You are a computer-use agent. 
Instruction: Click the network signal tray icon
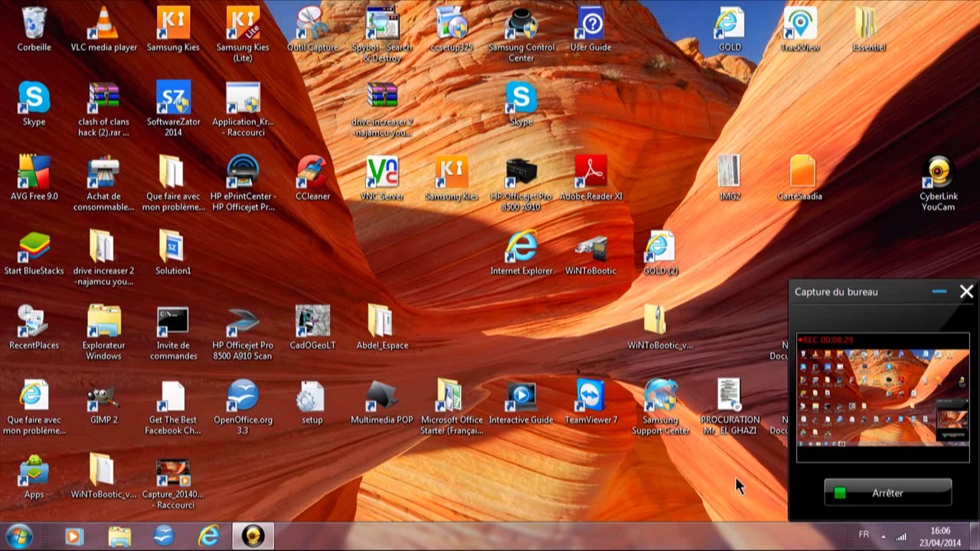tap(901, 536)
